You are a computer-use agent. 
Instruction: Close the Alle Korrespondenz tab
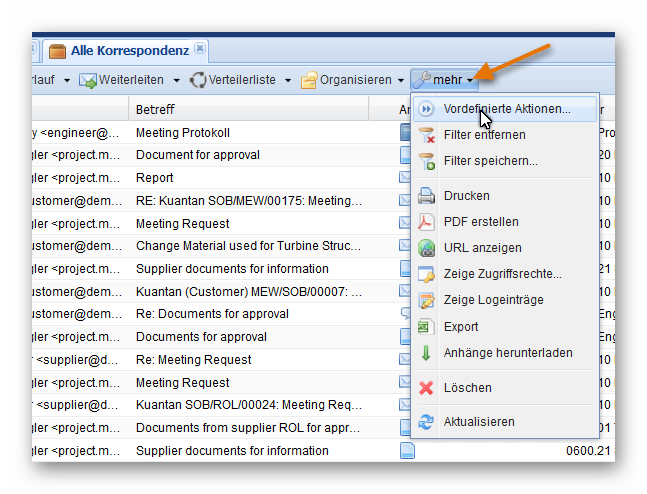point(200,48)
